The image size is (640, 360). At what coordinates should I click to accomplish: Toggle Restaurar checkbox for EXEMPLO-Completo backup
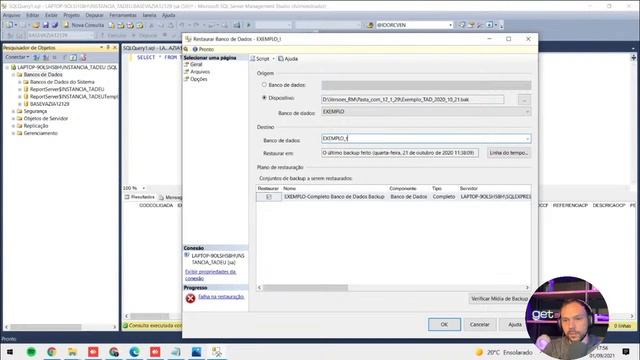(269, 197)
